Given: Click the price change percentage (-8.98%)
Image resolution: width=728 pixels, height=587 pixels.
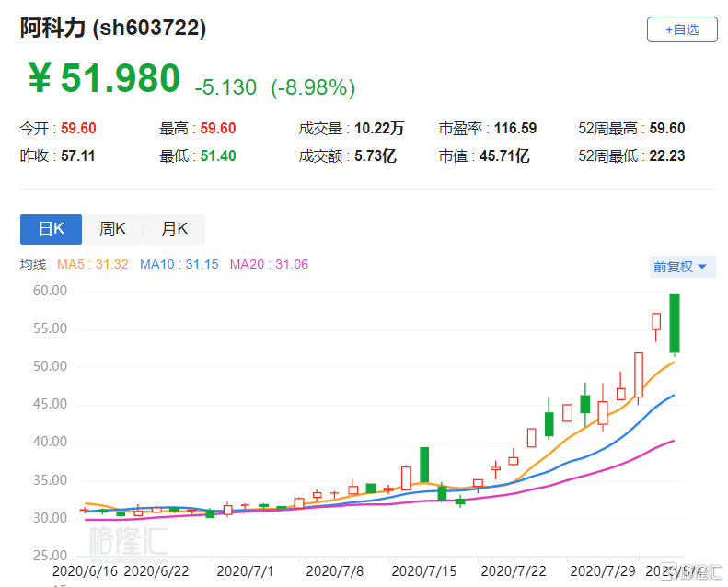Looking at the screenshot, I should coord(312,87).
